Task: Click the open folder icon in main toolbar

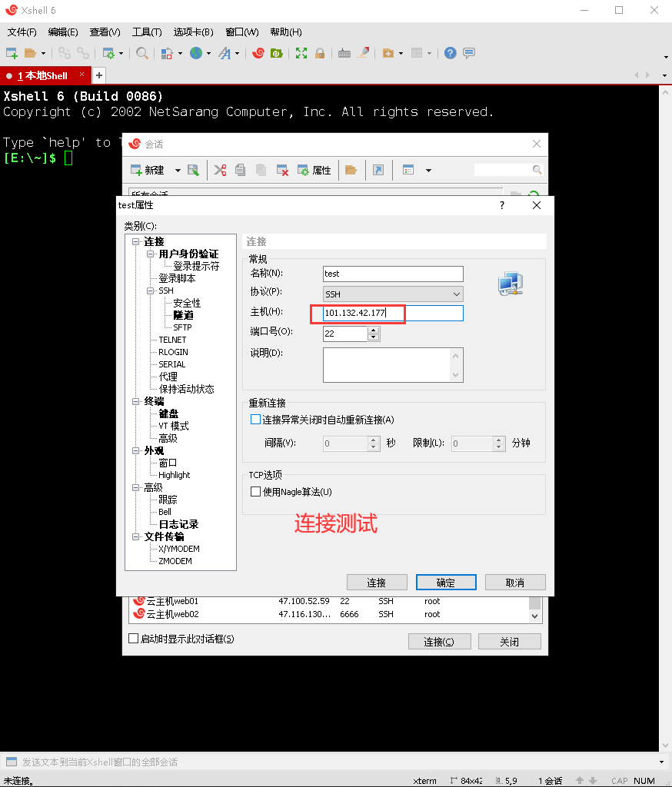Action: point(30,53)
